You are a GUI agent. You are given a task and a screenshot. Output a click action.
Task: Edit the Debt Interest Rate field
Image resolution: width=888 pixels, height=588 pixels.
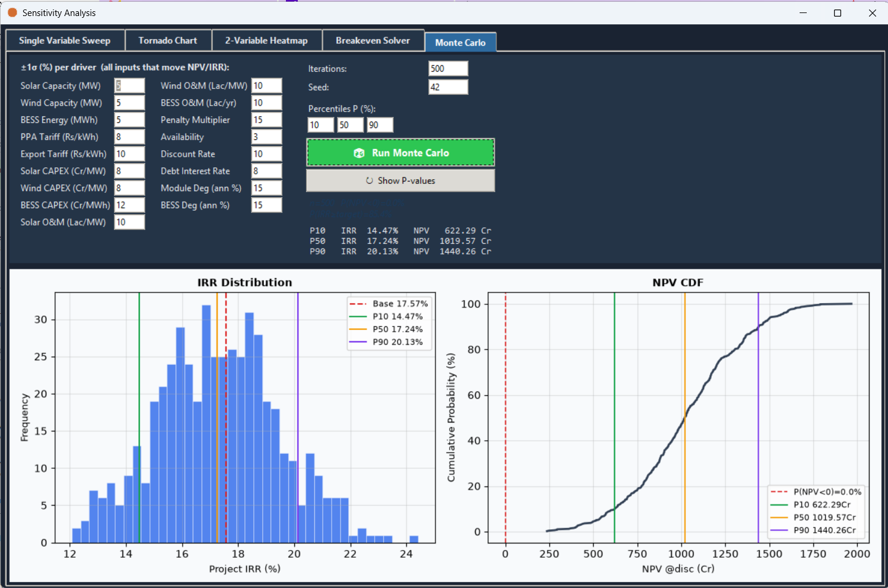coord(266,171)
